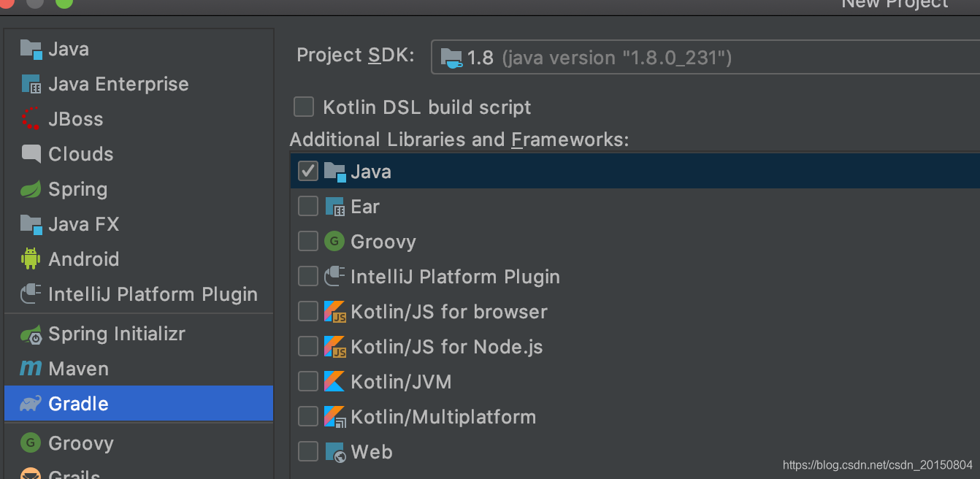The image size is (980, 479).
Task: Click the Java library folder icon in frameworks list
Action: tap(334, 172)
